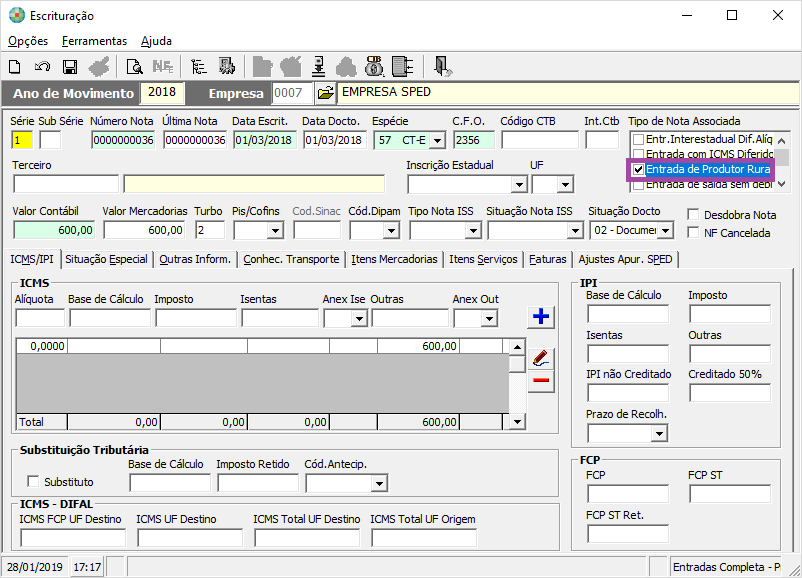Click in the Número Nota field
The width and height of the screenshot is (802, 578).
point(123,140)
